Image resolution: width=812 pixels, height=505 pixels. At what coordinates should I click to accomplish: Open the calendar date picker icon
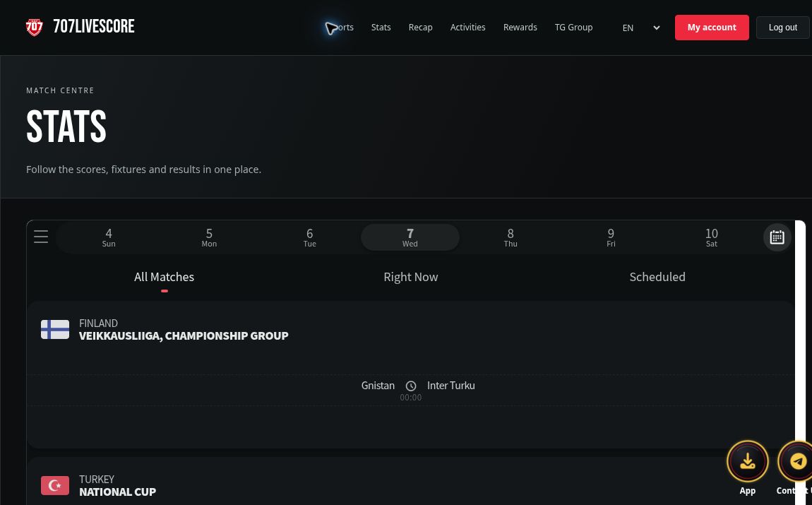777,237
